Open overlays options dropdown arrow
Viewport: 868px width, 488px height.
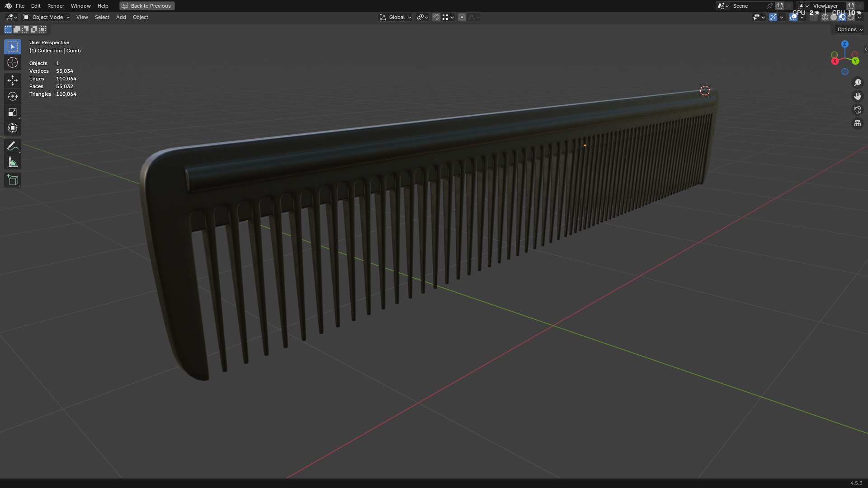(802, 17)
